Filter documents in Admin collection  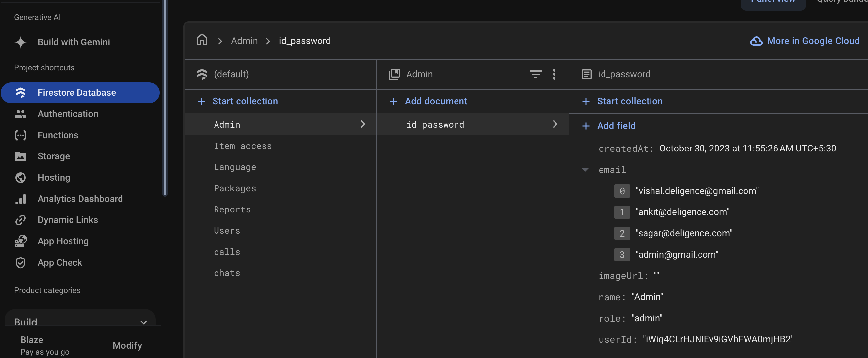[x=535, y=74]
